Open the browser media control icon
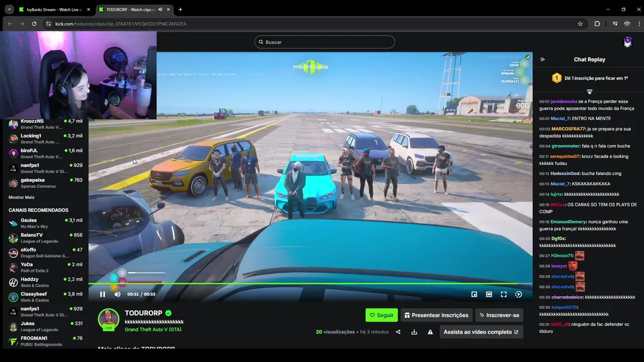 pyautogui.click(x=615, y=24)
